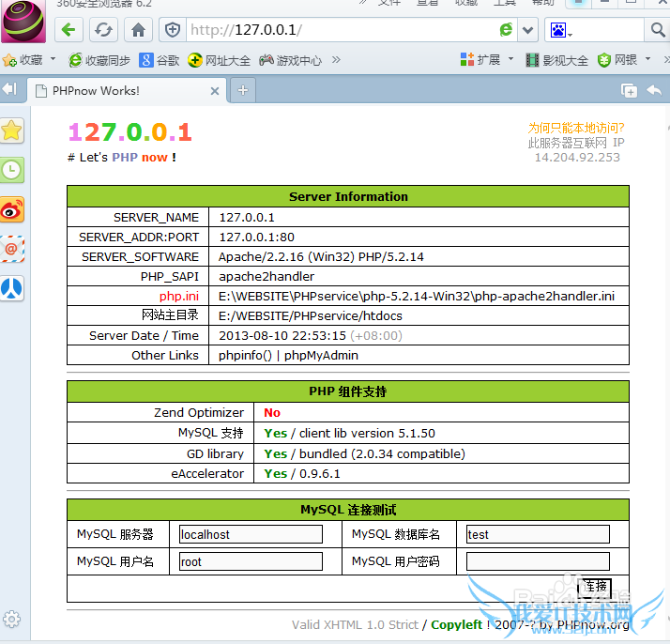Screen dimensions: 670x644
Task: Open the phpinfo() link
Action: (x=245, y=356)
